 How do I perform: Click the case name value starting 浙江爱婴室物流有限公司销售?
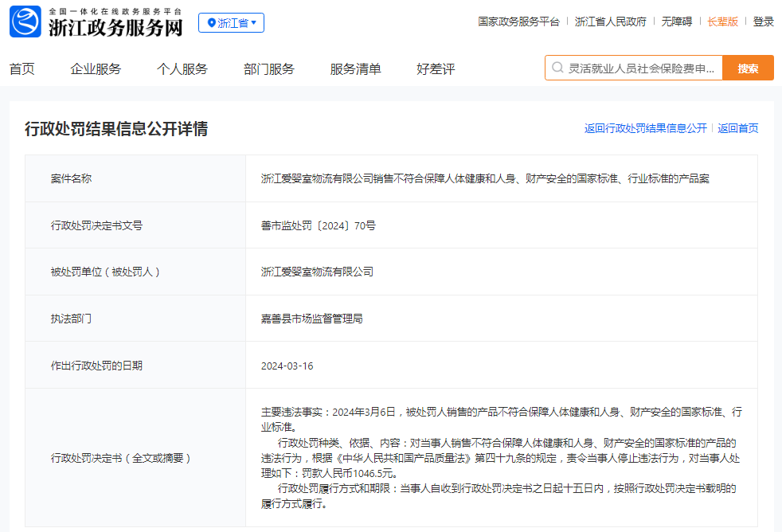[485, 178]
